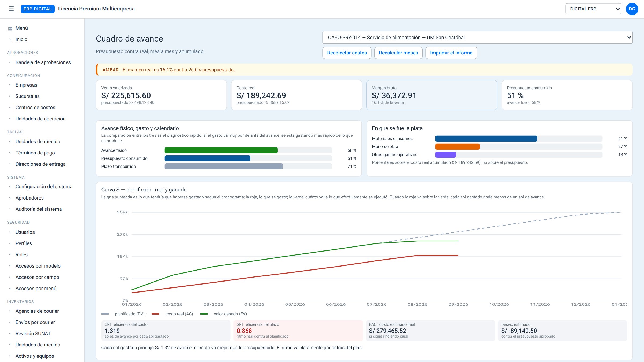The height and width of the screenshot is (362, 644).
Task: Click the Recolectar costos button
Action: 347,53
